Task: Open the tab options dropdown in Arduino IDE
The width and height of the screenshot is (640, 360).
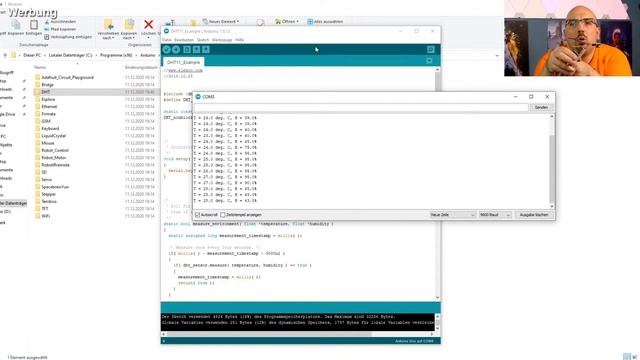Action: point(429,61)
